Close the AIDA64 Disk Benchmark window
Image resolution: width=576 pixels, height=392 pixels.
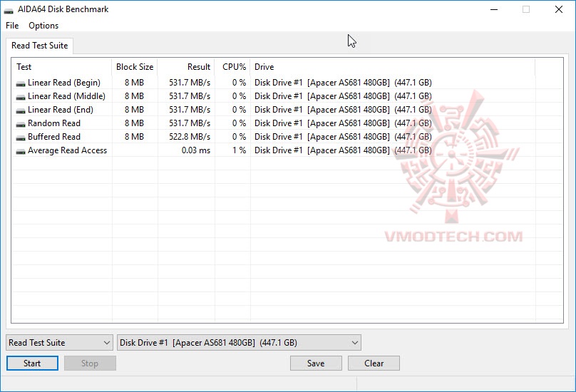pyautogui.click(x=559, y=9)
